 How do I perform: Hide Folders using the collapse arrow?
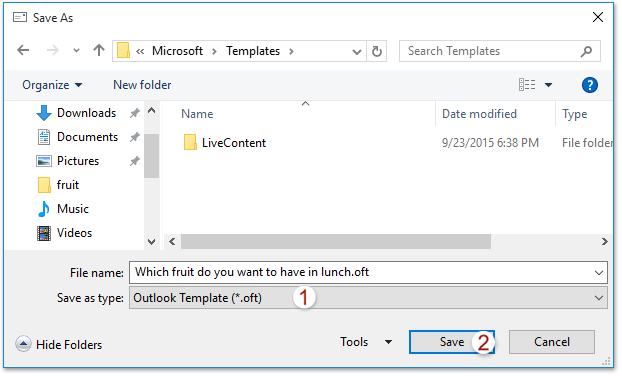coord(23,344)
